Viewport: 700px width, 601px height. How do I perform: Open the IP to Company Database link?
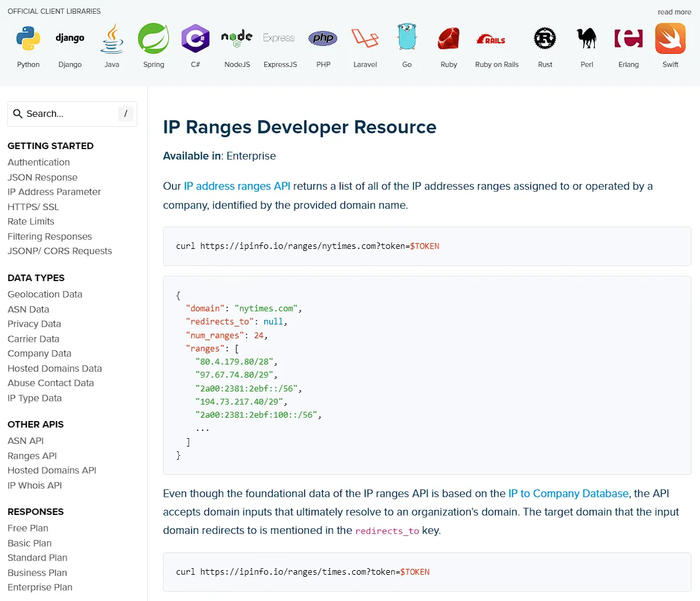tap(569, 493)
